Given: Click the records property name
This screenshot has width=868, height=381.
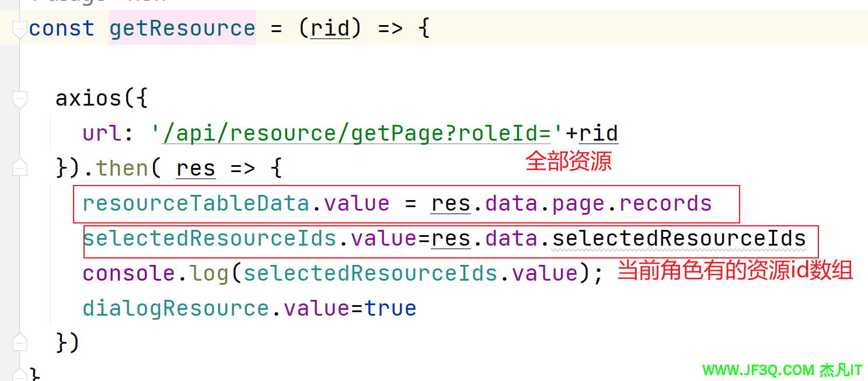Looking at the screenshot, I should [665, 204].
